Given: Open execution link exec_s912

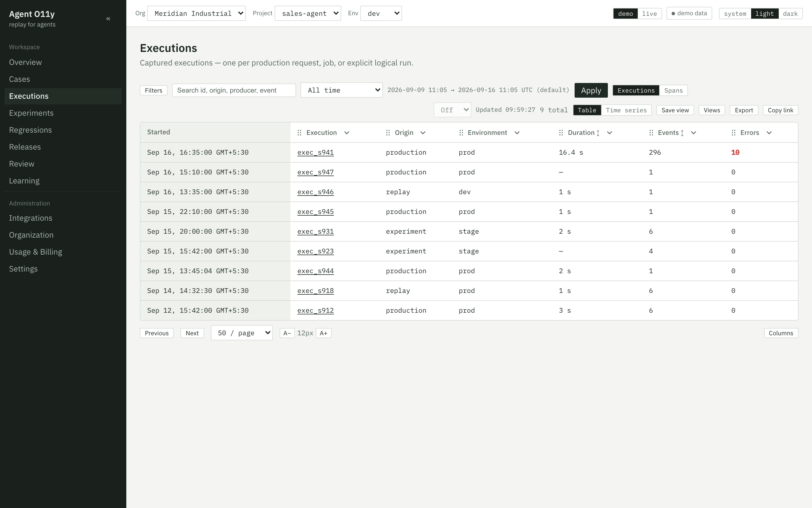Looking at the screenshot, I should [315, 310].
